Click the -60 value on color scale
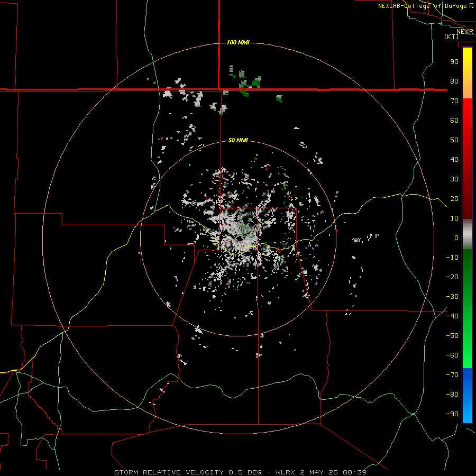This screenshot has height=476, width=476. pyautogui.click(x=452, y=355)
